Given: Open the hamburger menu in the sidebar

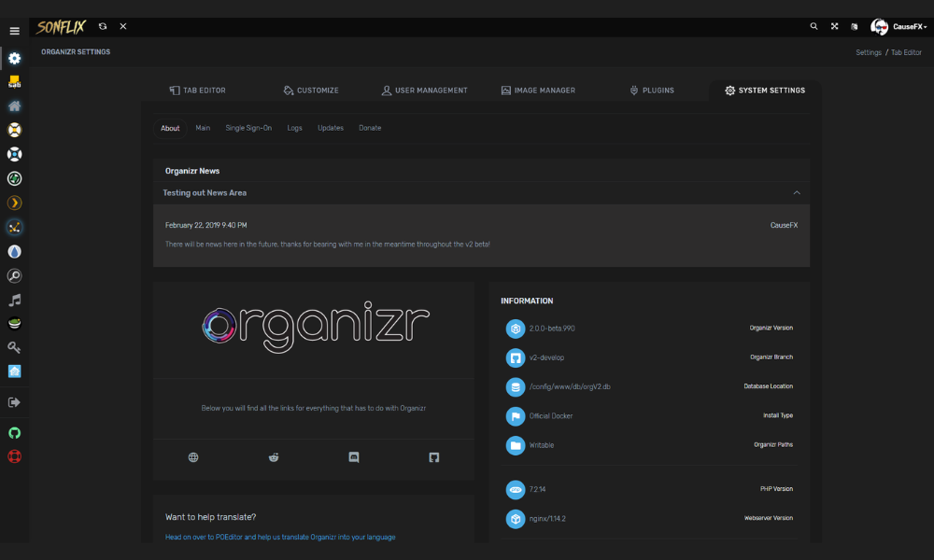Looking at the screenshot, I should pyautogui.click(x=14, y=31).
